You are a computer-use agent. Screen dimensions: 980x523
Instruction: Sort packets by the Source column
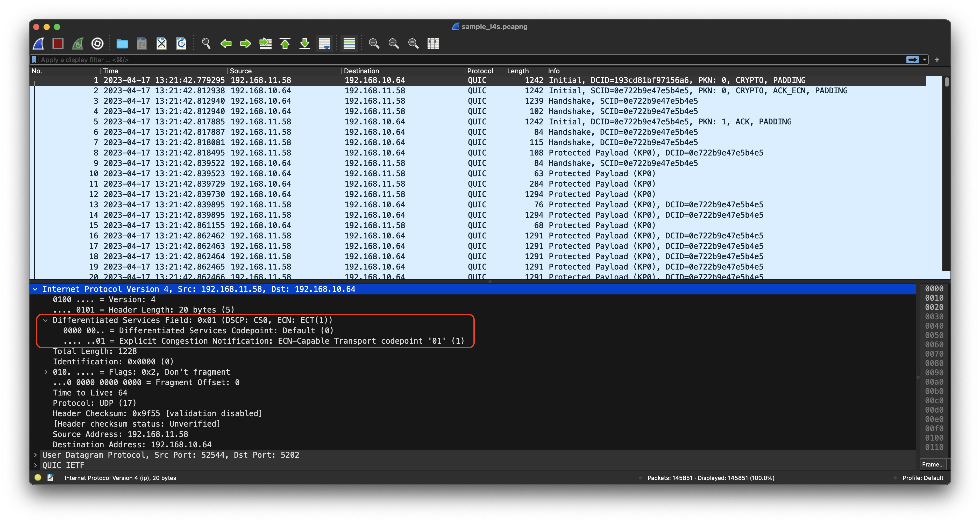[241, 71]
